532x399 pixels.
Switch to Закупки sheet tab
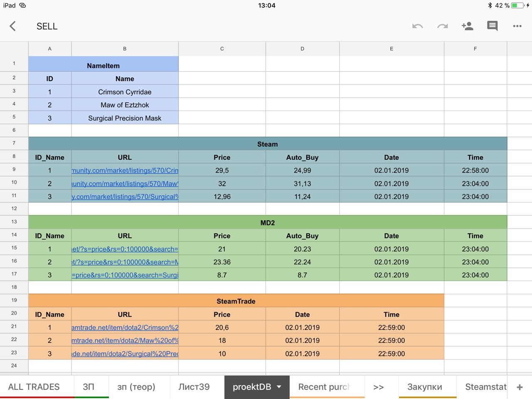click(425, 387)
